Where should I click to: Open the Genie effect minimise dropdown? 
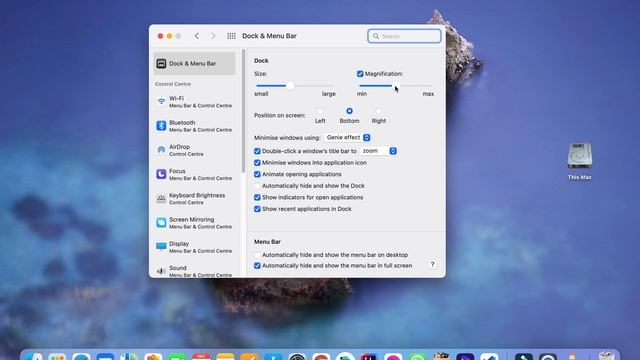(347, 138)
